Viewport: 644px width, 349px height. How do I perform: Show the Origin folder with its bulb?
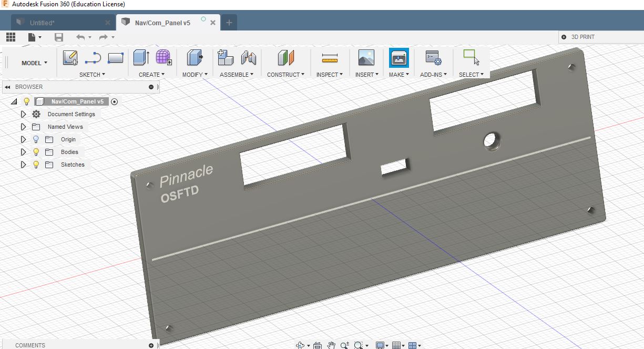pos(36,139)
